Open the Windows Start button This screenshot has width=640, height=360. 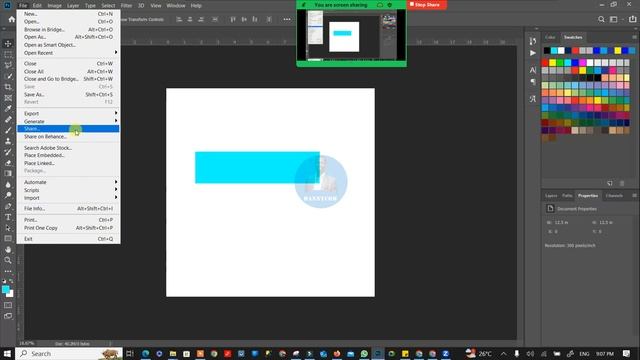point(7,353)
